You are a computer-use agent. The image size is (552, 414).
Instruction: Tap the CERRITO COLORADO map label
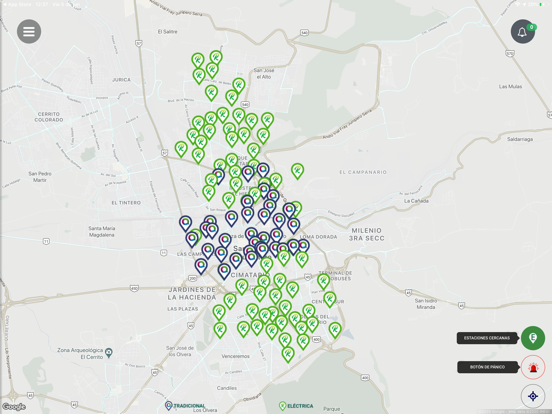[x=49, y=117]
